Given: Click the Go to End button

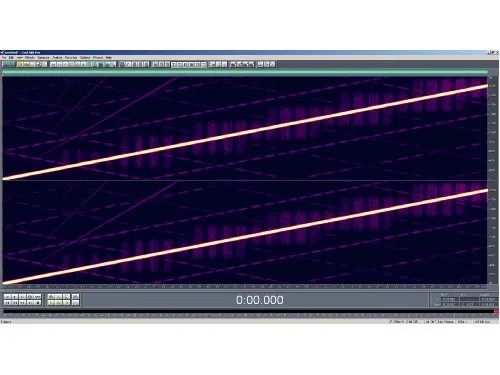Looking at the screenshot, I should coord(30,303).
